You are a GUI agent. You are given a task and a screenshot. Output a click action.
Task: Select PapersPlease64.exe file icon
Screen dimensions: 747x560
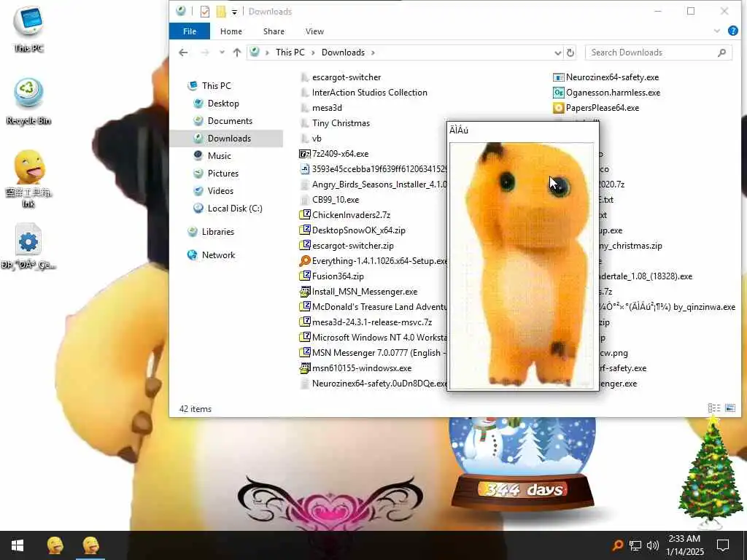558,108
